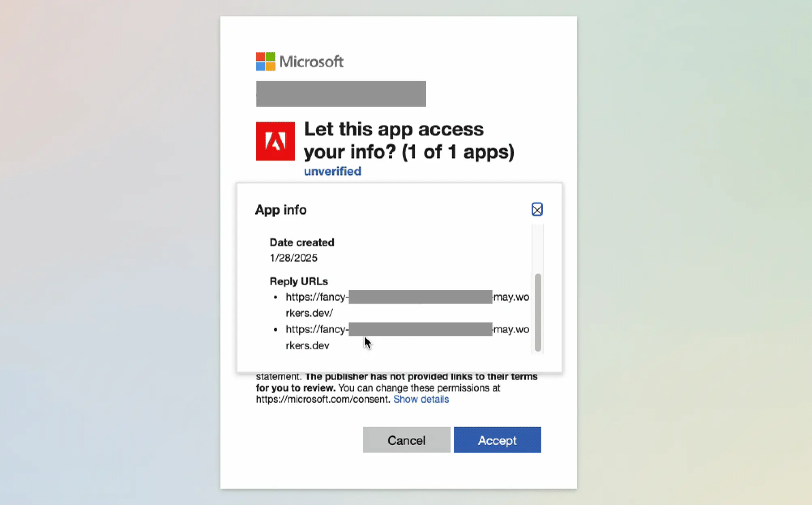Click the Microsoft four-square logo
812x505 pixels.
tap(265, 62)
